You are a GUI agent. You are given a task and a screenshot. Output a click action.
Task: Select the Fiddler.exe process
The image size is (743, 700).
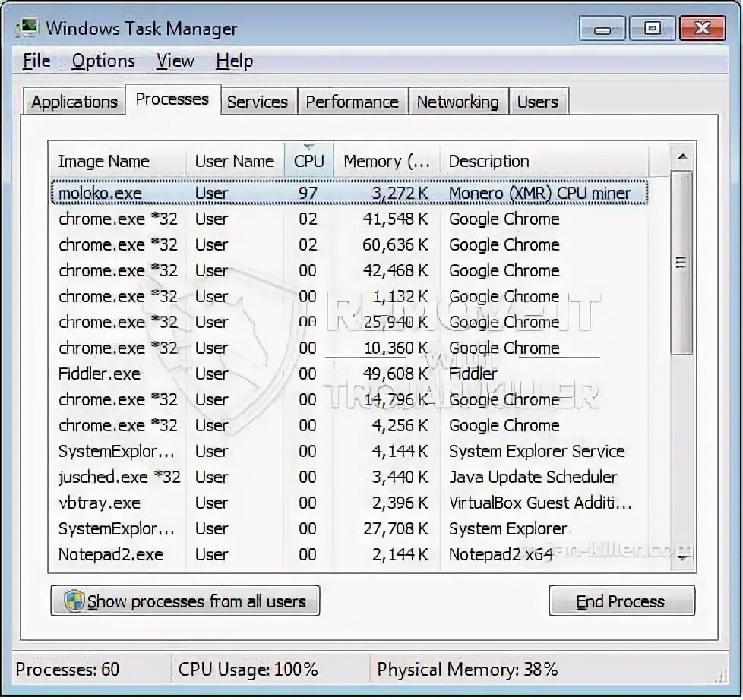tap(349, 374)
